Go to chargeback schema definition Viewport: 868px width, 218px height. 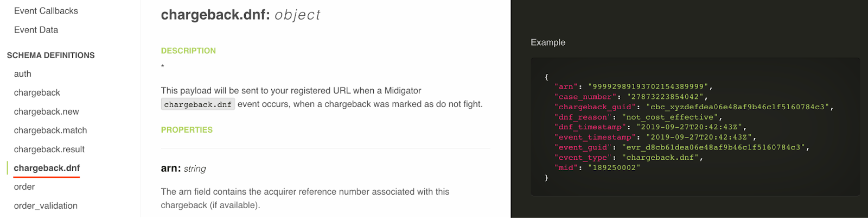[37, 92]
